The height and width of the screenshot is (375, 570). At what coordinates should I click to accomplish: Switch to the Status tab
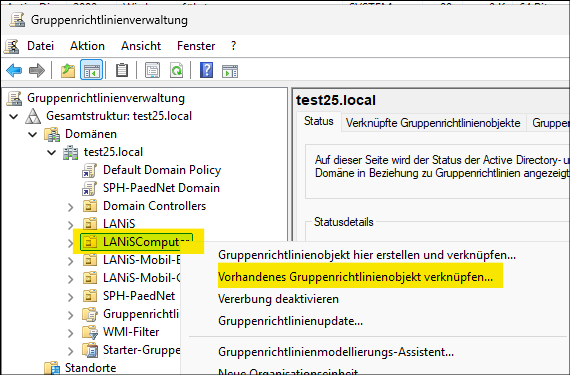tap(318, 121)
